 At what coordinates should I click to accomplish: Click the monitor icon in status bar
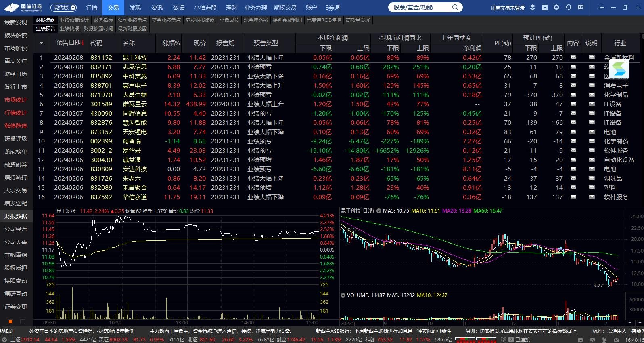592,340
